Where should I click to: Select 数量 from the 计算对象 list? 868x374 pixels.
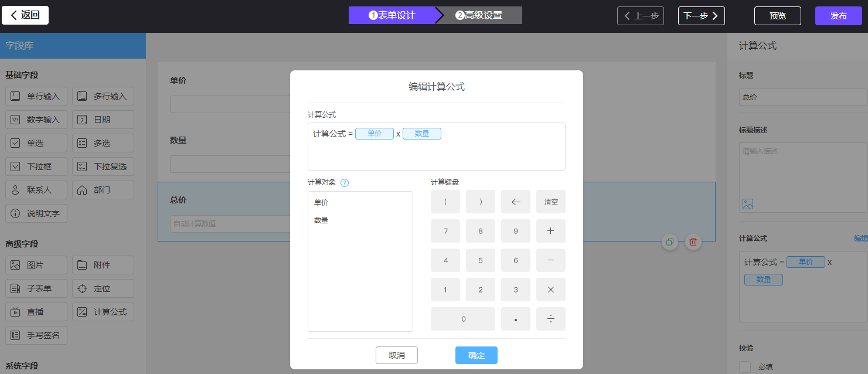coord(321,220)
